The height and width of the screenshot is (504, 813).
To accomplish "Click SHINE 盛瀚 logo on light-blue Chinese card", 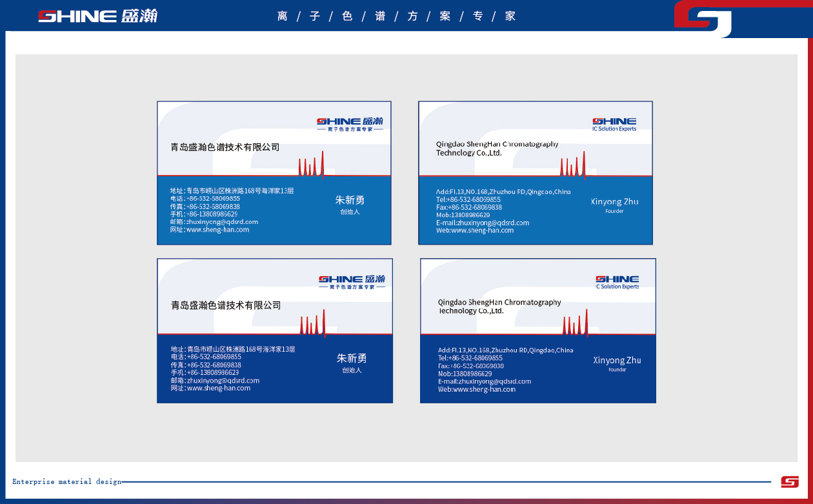I will coord(350,124).
